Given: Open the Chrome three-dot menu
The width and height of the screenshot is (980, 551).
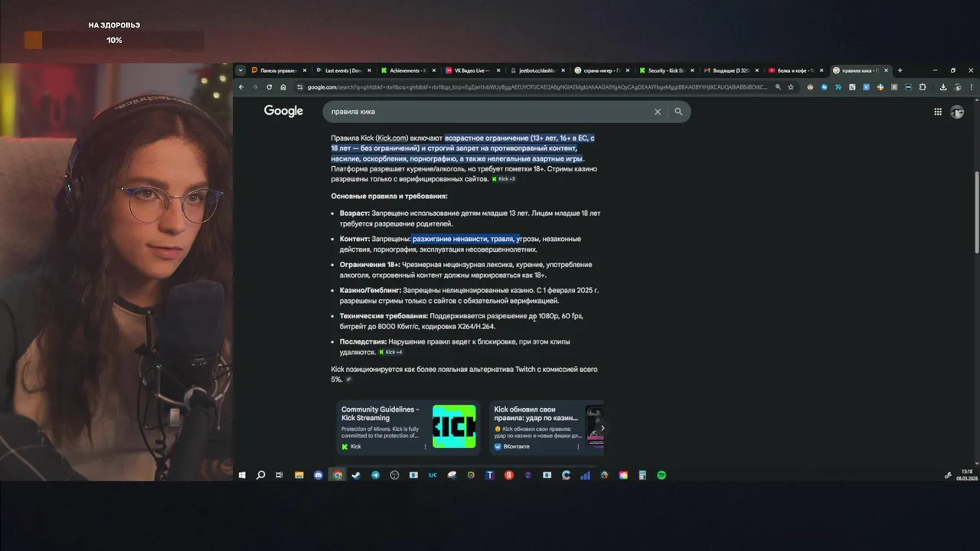Looking at the screenshot, I should coord(973,87).
